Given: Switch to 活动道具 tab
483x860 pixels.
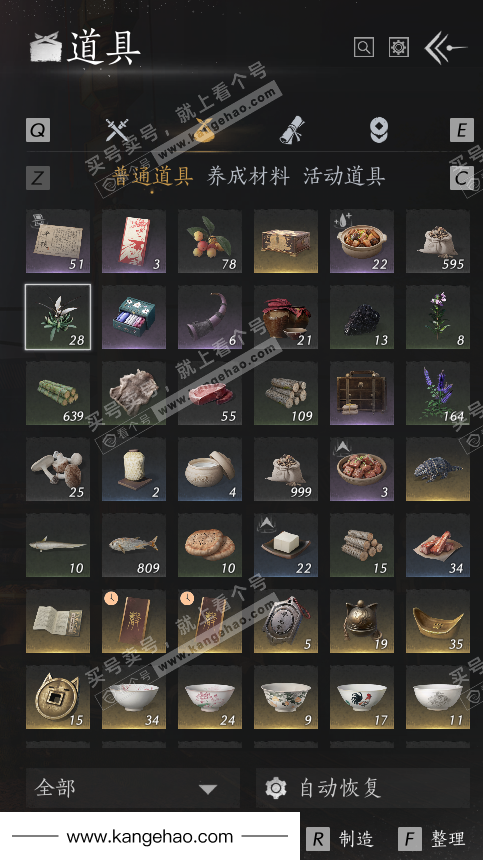Looking at the screenshot, I should (x=344, y=177).
